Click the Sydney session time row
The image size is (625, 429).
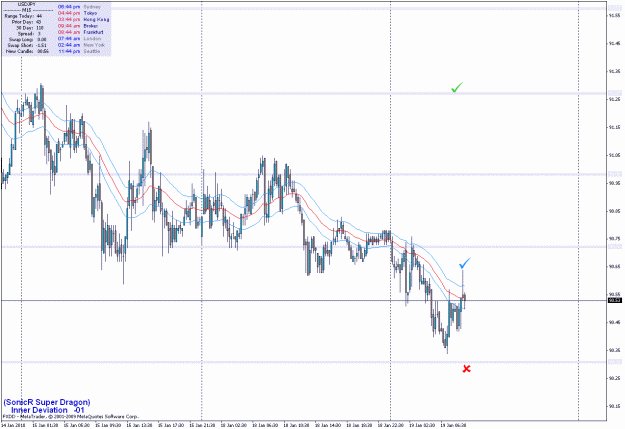(79, 7)
